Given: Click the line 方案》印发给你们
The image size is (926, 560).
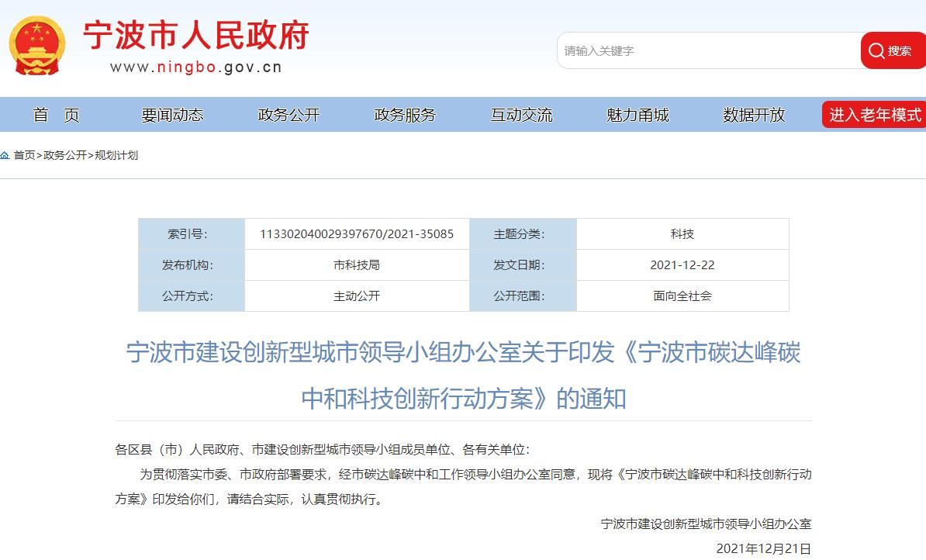Looking at the screenshot, I should coord(251,500).
